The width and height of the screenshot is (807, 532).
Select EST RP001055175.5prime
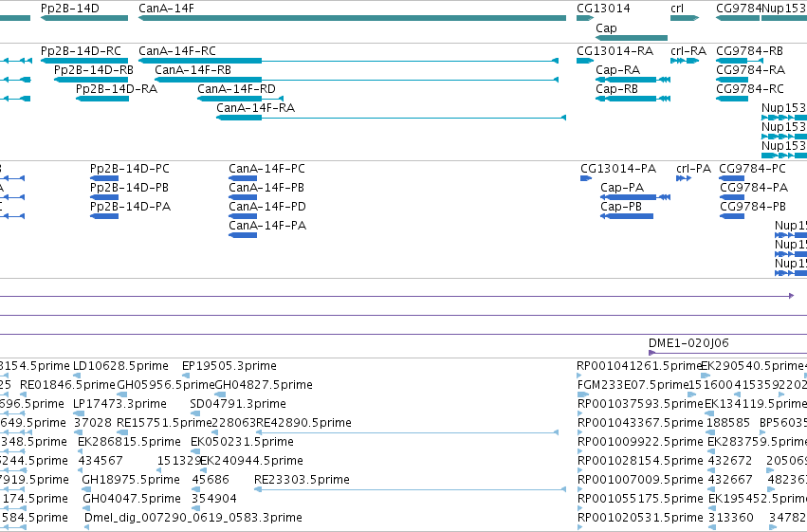[579, 508]
